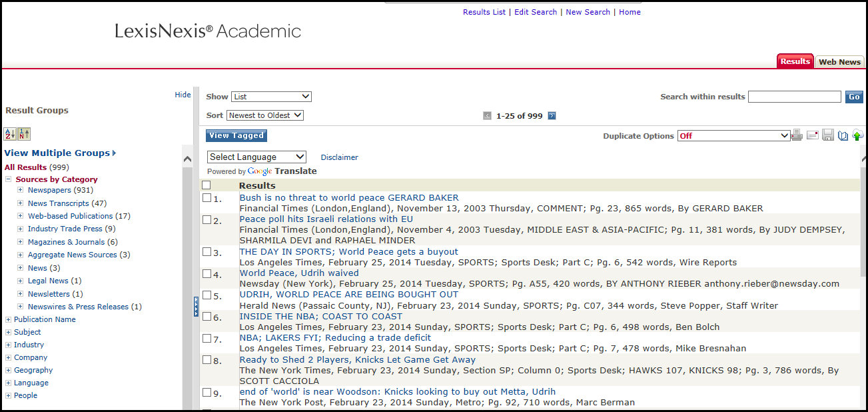
Task: Click the sidebar scroll up arrow
Action: (x=187, y=159)
